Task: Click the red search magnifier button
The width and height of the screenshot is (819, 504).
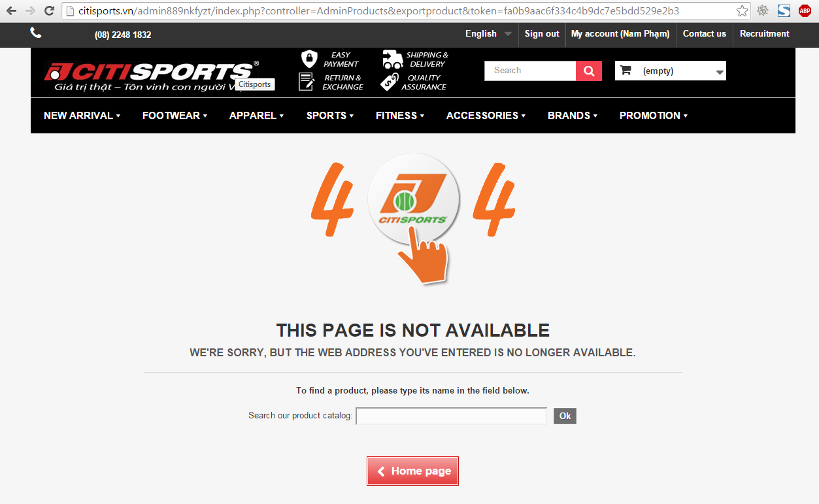Action: pyautogui.click(x=589, y=71)
